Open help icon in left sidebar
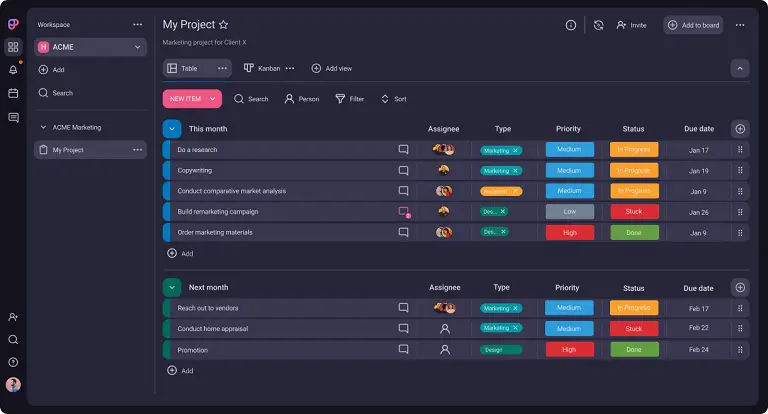The height and width of the screenshot is (414, 768). coord(13,361)
